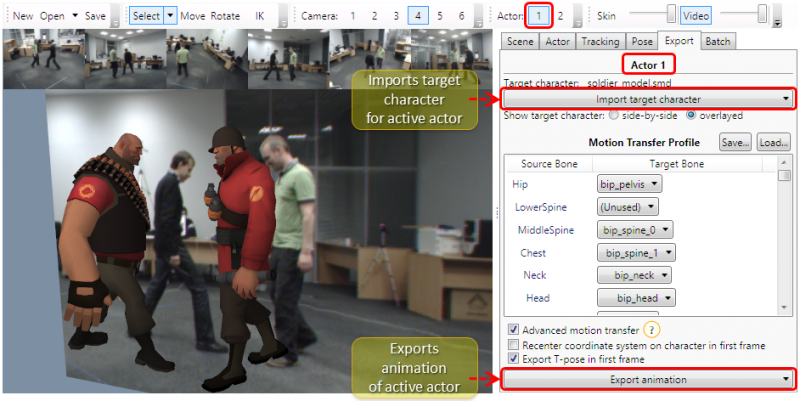This screenshot has height=401, width=800.
Task: Click Save... for Motion Transfer Profile
Action: click(x=735, y=143)
